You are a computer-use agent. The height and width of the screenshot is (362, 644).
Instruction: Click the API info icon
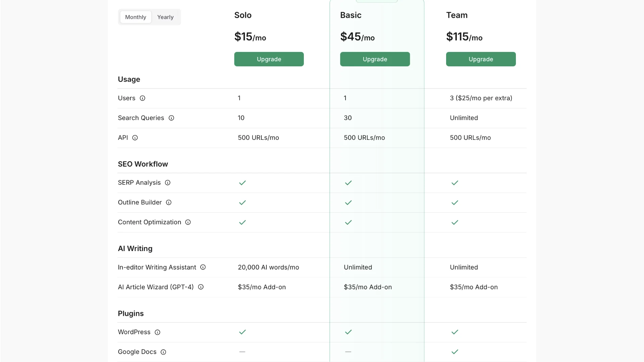(x=135, y=138)
